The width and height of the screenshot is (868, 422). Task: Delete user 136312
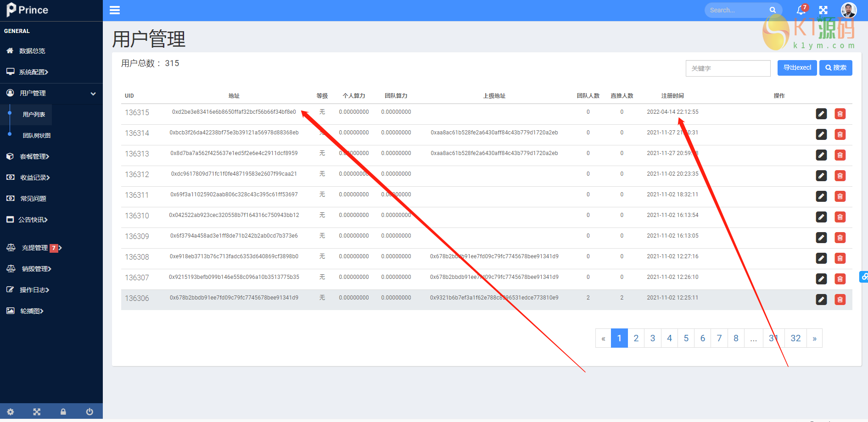[840, 176]
